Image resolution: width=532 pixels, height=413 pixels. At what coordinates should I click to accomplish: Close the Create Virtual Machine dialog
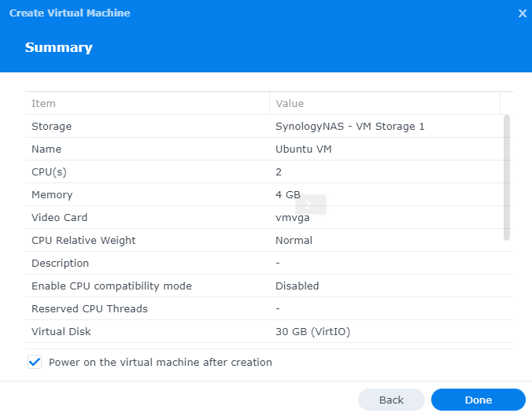(522, 13)
